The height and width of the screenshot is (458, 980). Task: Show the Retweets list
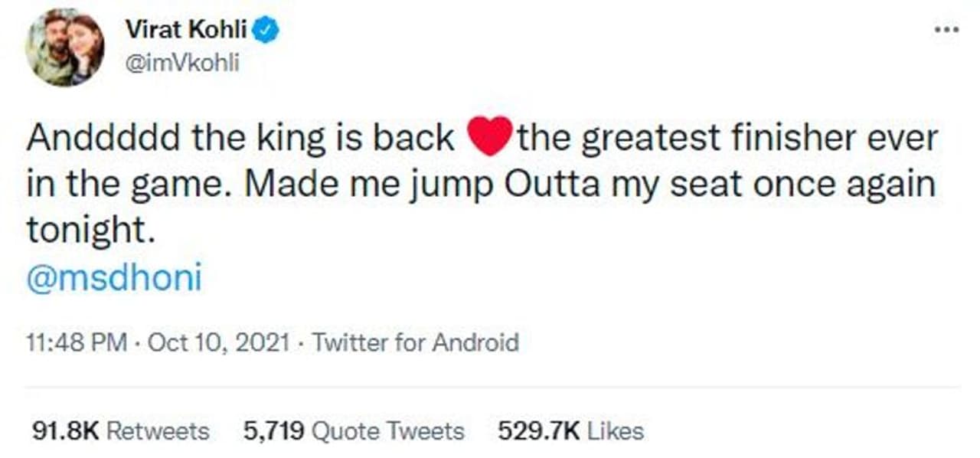tap(157, 431)
